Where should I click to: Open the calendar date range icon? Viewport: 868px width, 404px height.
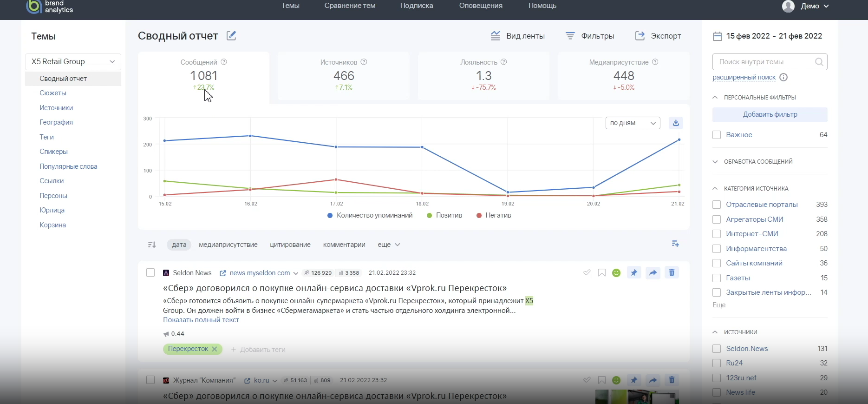tap(718, 36)
